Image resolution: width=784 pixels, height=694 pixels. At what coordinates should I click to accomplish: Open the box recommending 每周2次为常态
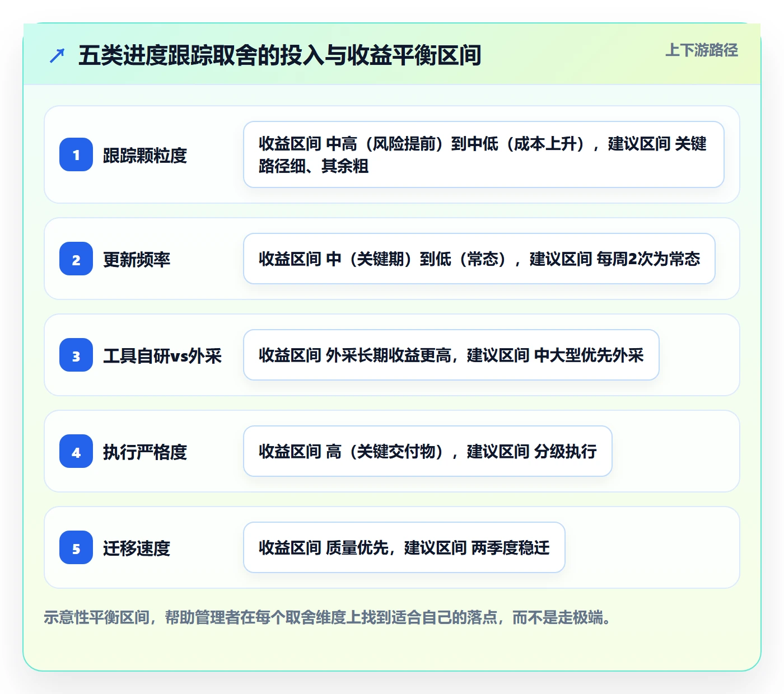[479, 259]
